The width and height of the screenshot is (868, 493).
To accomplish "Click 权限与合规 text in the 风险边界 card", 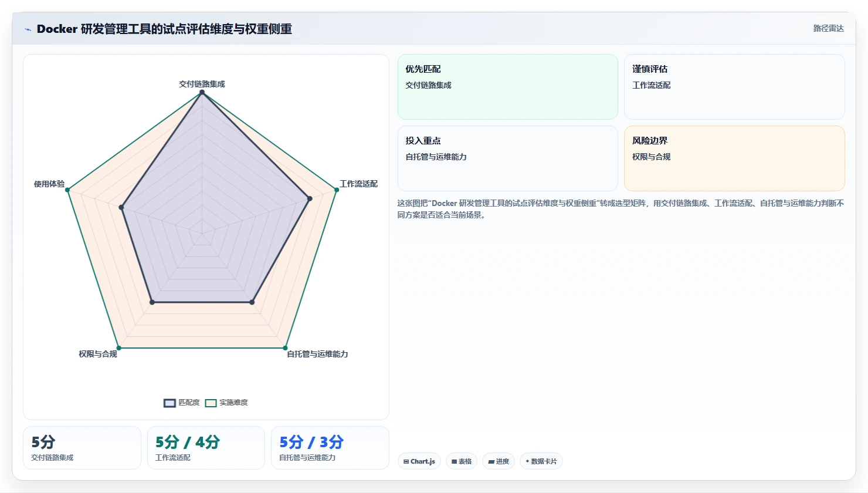I will click(651, 157).
